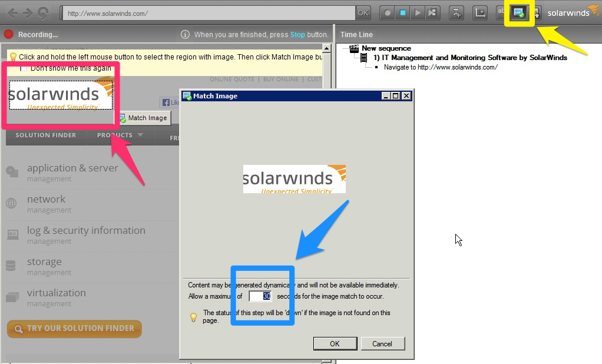Click the hourglass add-wait toolbar icon
Screen dimensions: 602x364
tap(457, 13)
